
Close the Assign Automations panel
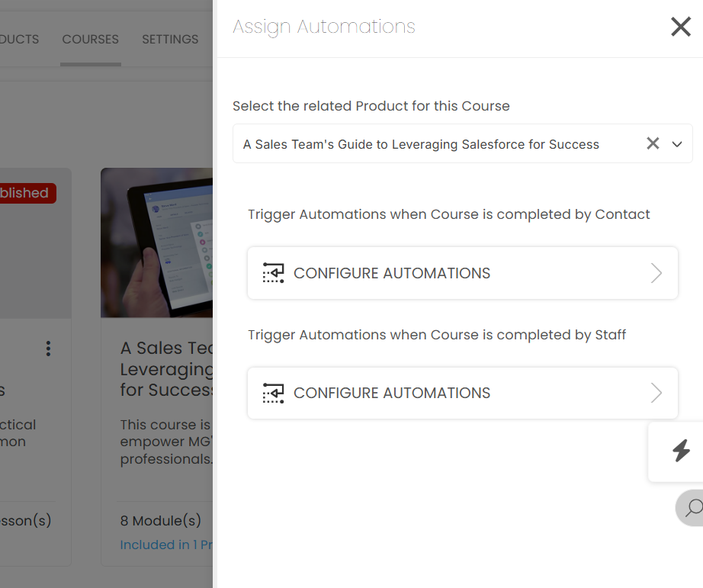[680, 27]
